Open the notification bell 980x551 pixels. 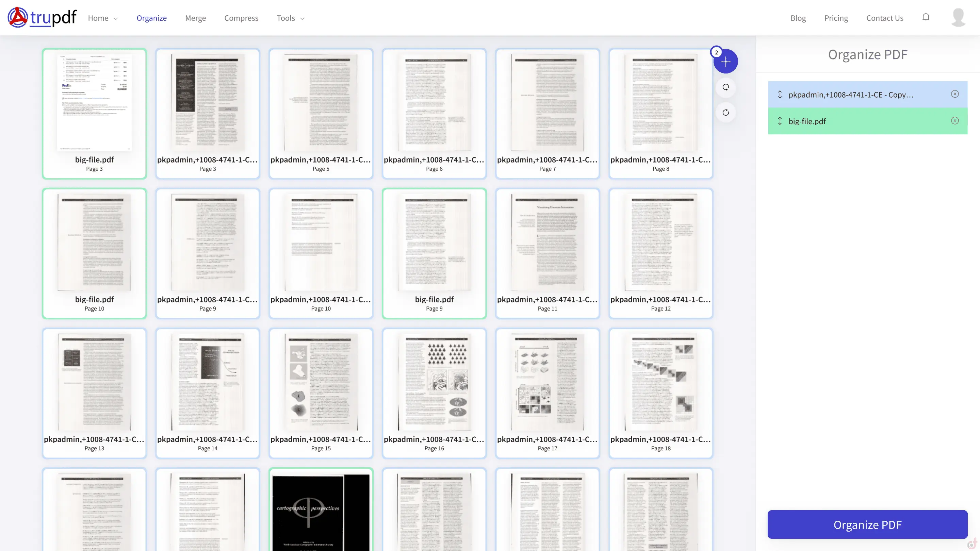pos(926,17)
